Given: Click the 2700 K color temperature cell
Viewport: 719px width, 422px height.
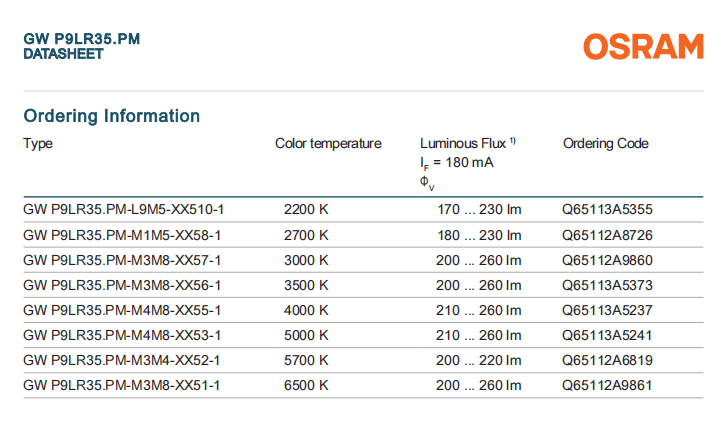Looking at the screenshot, I should 306,235.
